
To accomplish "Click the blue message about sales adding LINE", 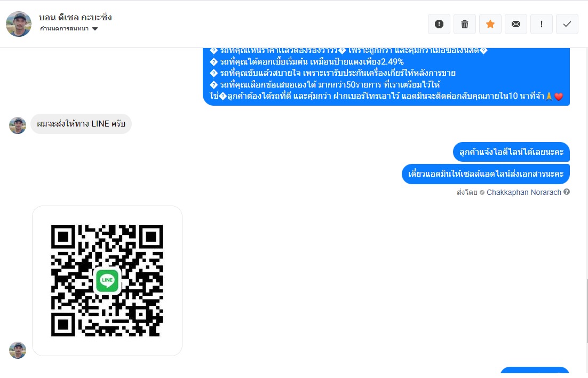I will (486, 174).
